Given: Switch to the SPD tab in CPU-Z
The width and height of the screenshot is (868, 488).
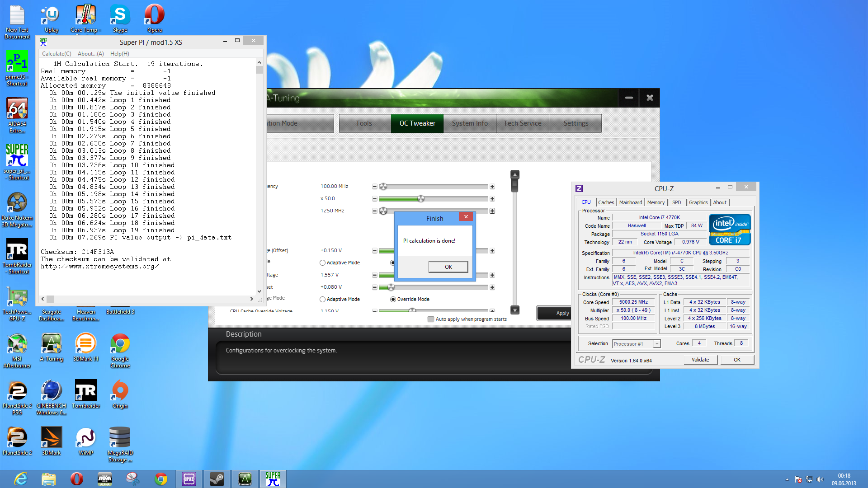Looking at the screenshot, I should 676,202.
